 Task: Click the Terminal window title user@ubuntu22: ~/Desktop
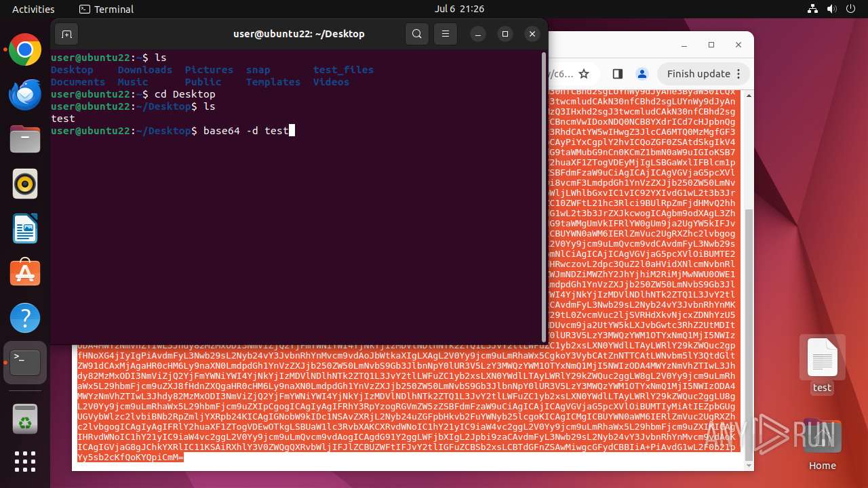pyautogui.click(x=299, y=34)
